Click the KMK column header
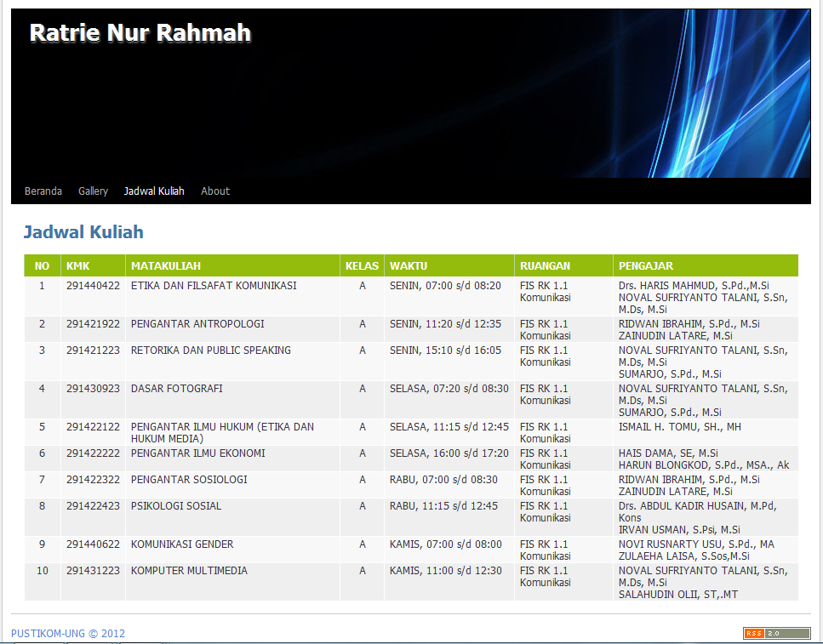The width and height of the screenshot is (823, 644). click(x=78, y=266)
